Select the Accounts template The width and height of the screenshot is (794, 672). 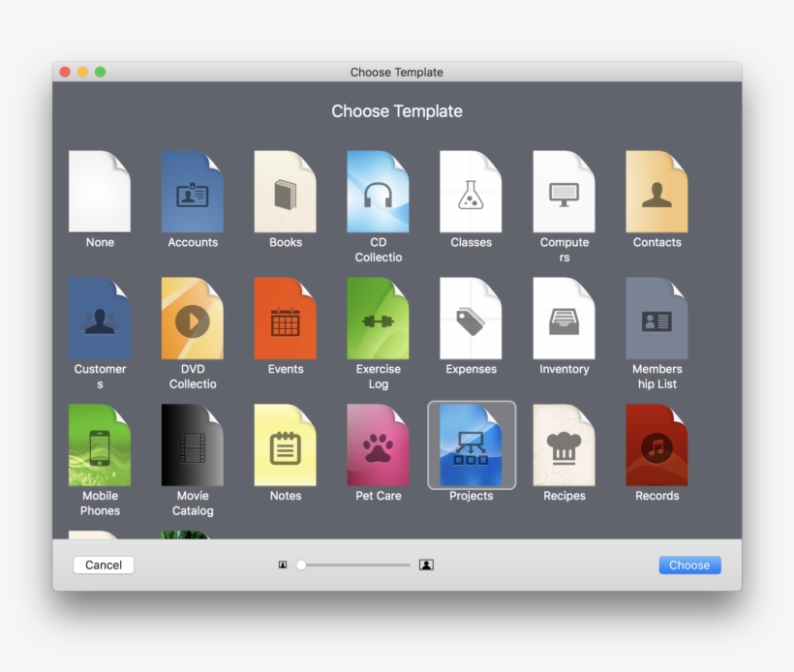193,190
